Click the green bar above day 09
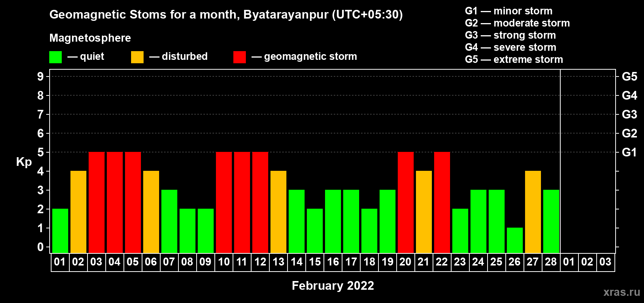The width and height of the screenshot is (644, 303). pos(206,231)
